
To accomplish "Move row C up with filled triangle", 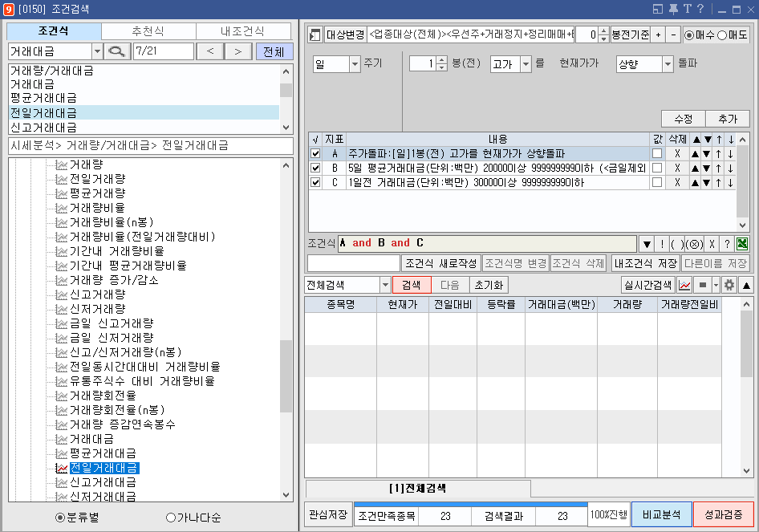I will pos(696,183).
